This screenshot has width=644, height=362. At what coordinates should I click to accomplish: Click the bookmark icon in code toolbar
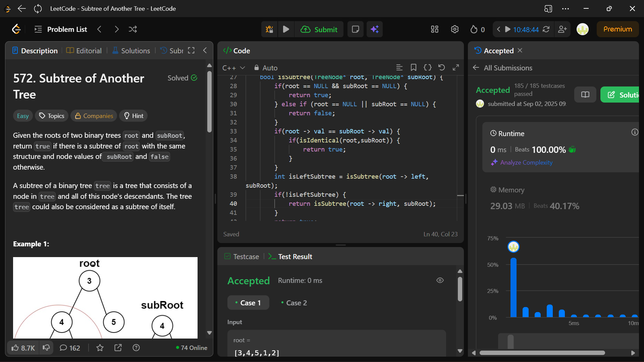point(414,68)
